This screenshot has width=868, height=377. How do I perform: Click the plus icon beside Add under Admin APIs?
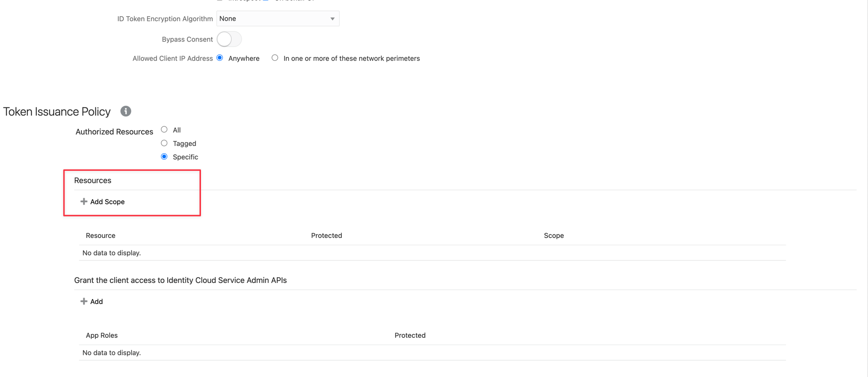84,302
